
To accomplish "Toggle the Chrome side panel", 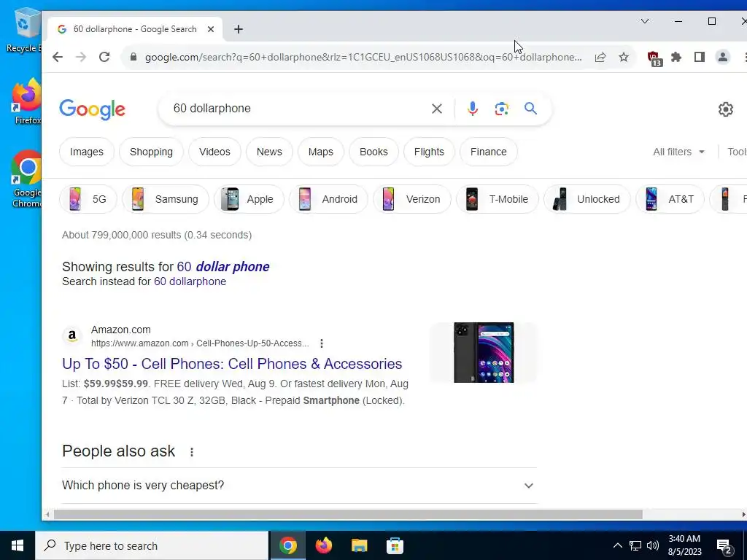I will coord(700,57).
